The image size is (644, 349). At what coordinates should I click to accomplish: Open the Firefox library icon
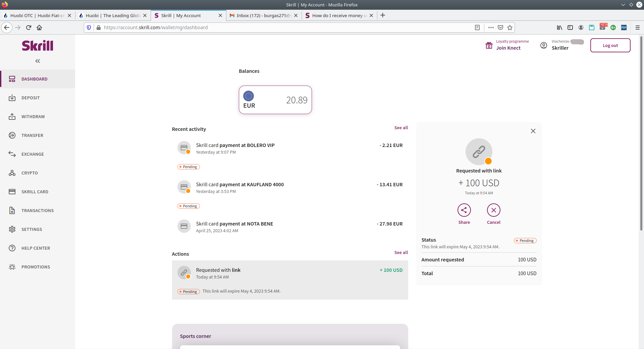pyautogui.click(x=559, y=28)
